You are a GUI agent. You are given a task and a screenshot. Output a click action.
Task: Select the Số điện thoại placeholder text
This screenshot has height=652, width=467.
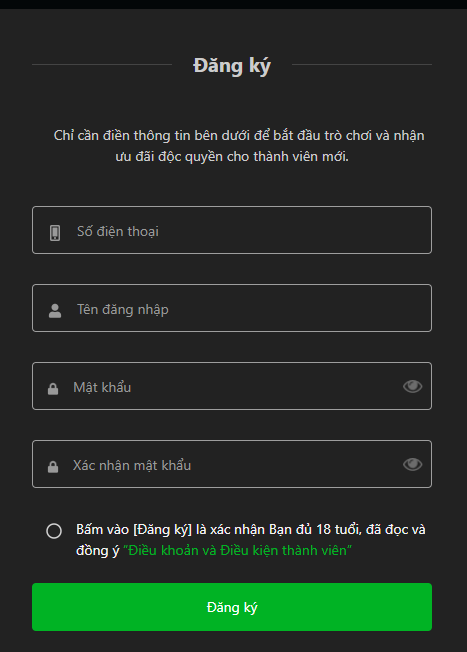(x=118, y=231)
